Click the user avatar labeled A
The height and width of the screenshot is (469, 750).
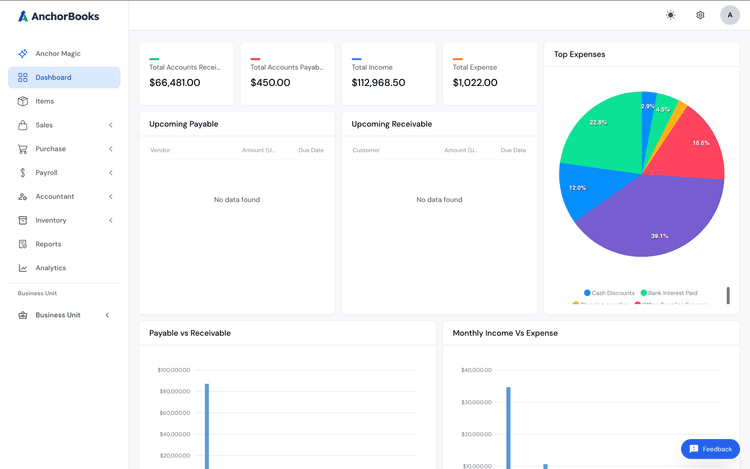click(730, 15)
